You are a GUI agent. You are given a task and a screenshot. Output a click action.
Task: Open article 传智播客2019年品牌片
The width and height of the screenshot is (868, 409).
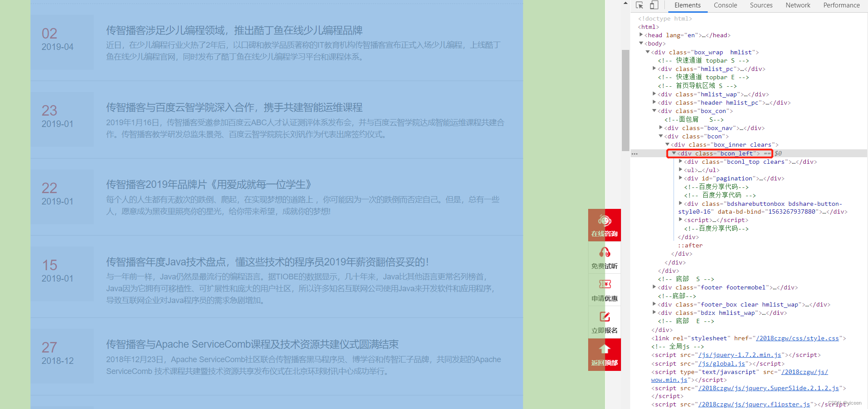209,184
